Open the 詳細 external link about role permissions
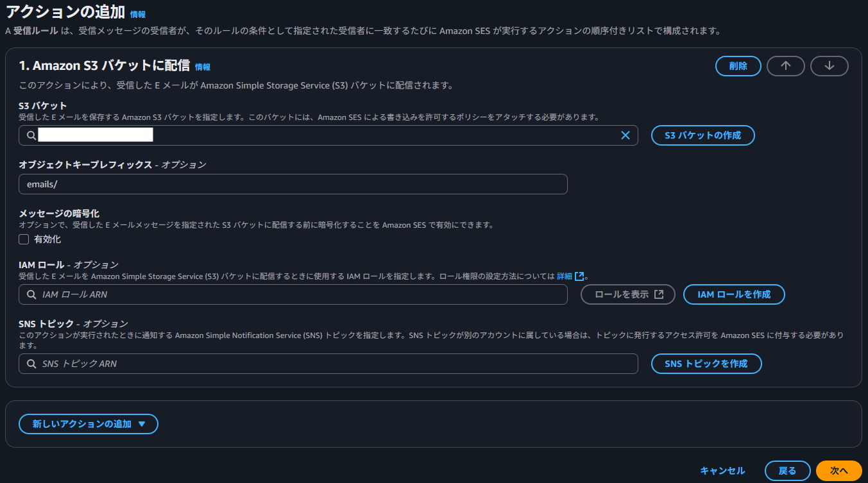868x483 pixels. click(565, 276)
